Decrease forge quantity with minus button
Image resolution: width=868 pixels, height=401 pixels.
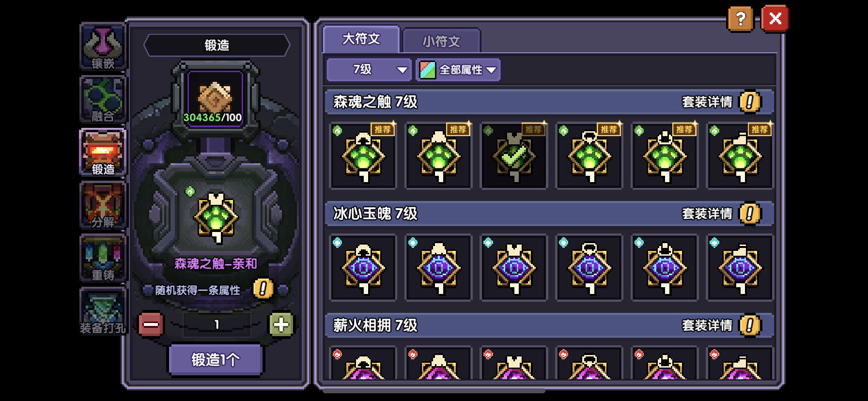(x=151, y=324)
